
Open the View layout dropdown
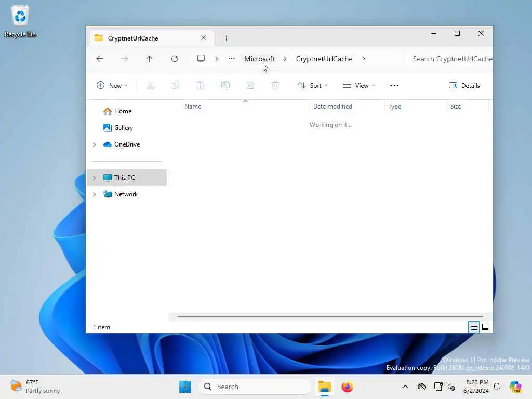[359, 86]
